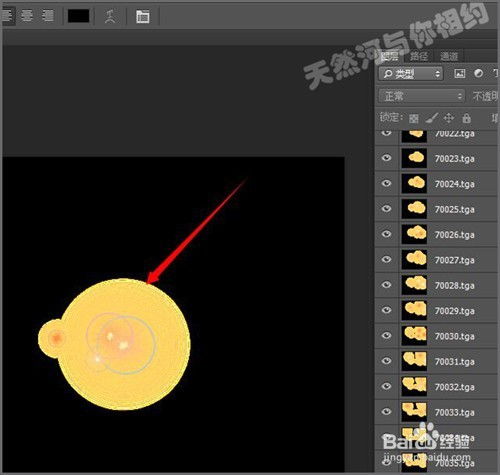This screenshot has width=500, height=475.
Task: Click the 70026.tga layer thumbnail
Action: point(414,234)
